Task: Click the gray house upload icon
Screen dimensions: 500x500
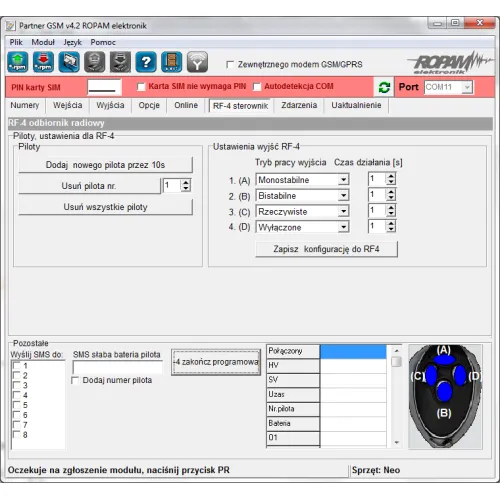Action: coord(95,62)
